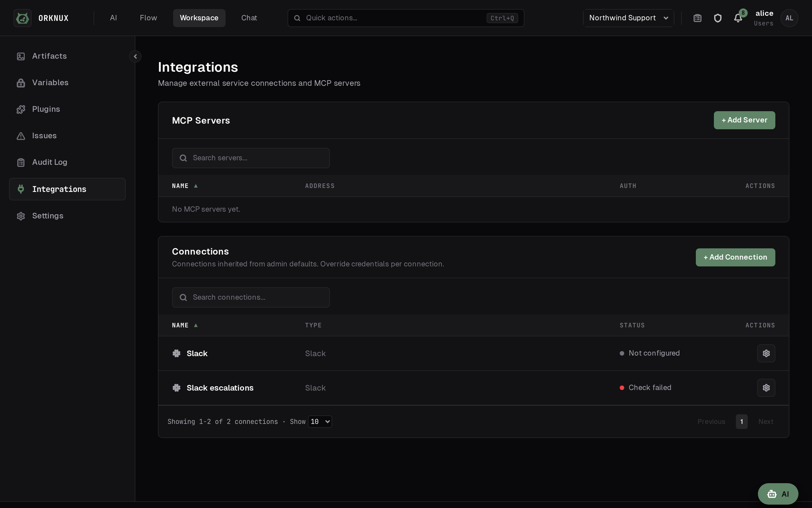Screen dimensions: 812x508
Task: Open the Northwind Support workspace dropdown
Action: [x=628, y=18]
